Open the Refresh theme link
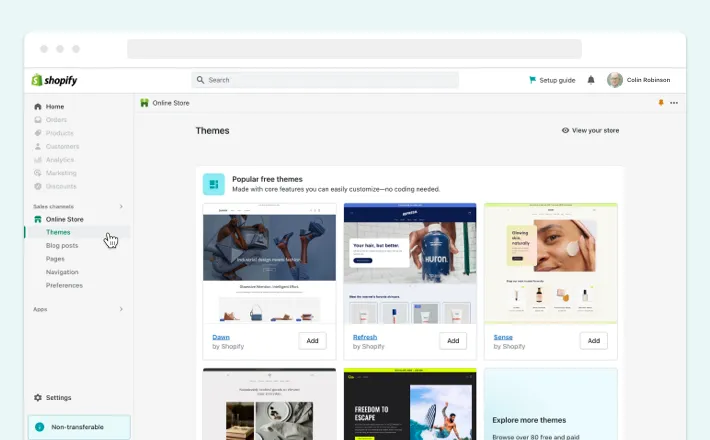The height and width of the screenshot is (440, 710). pos(365,337)
